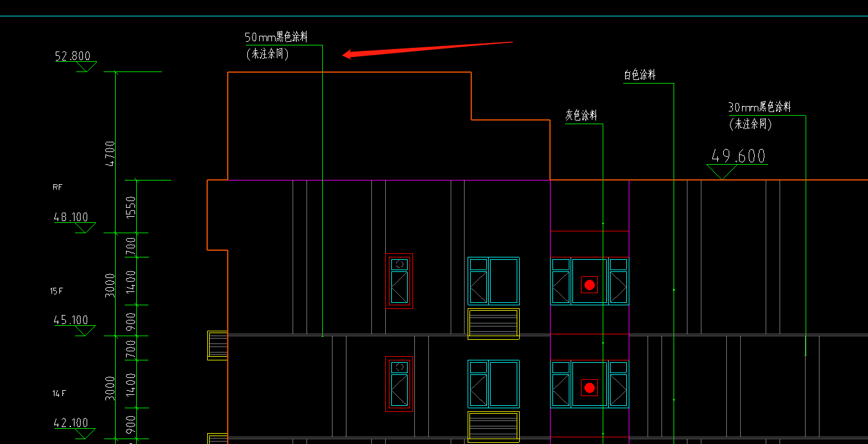This screenshot has height=444, width=868.
Task: Click the (未注余同) note under 50mm黑色涂料
Action: [267, 54]
